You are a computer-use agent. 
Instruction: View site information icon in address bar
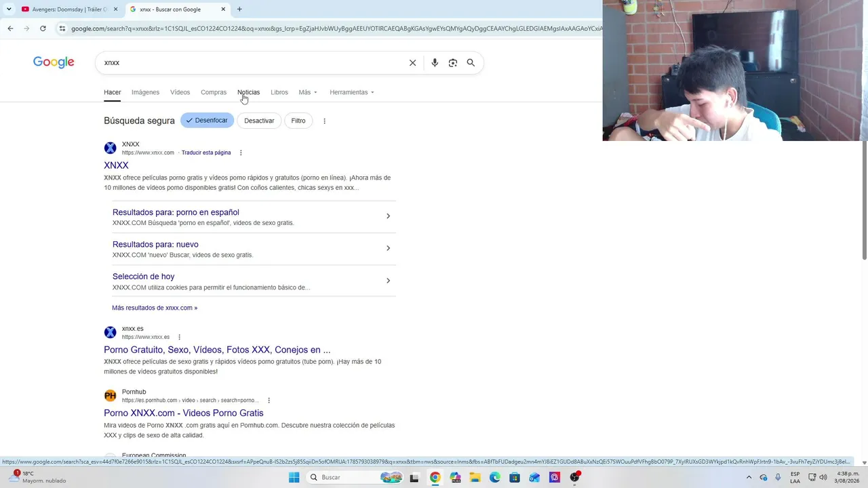coord(62,28)
